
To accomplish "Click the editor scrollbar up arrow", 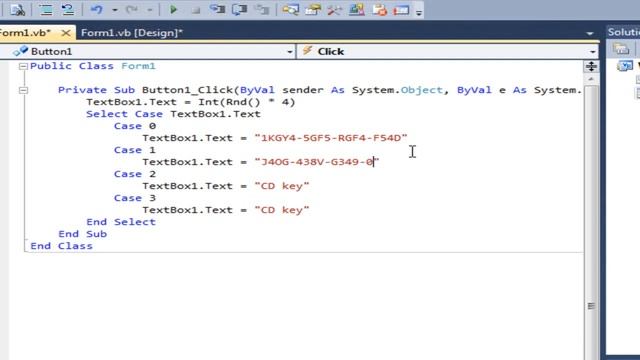I will [x=591, y=79].
